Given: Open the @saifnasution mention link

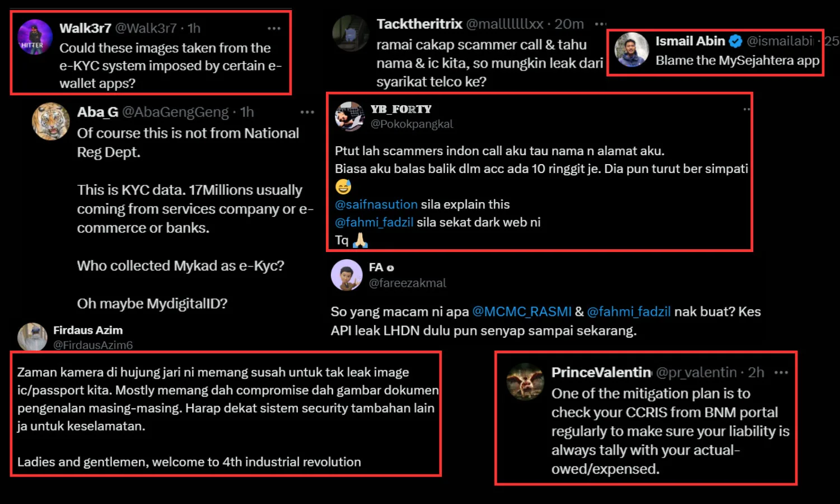Looking at the screenshot, I should [376, 204].
